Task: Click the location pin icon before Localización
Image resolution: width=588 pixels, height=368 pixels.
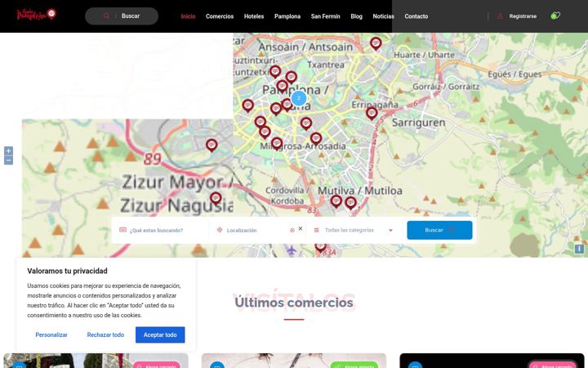Action: (x=220, y=230)
